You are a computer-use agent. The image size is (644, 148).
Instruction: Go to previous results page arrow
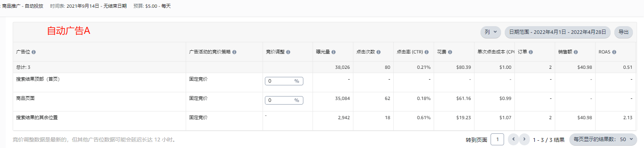(x=513, y=139)
